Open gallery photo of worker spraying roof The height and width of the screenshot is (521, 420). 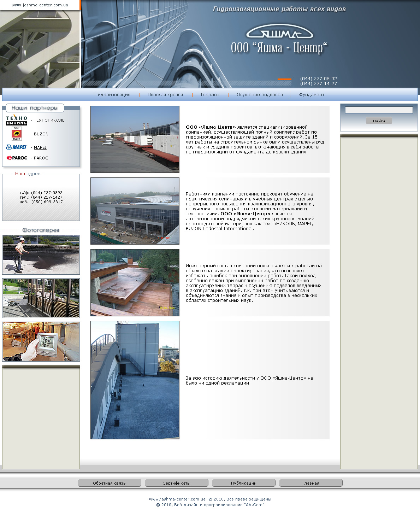41,254
